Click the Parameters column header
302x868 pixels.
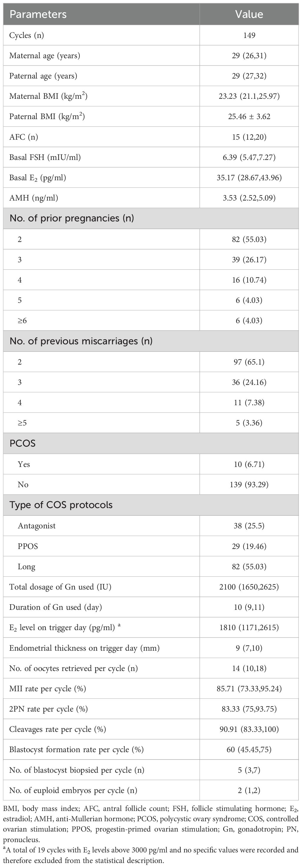pos(38,14)
